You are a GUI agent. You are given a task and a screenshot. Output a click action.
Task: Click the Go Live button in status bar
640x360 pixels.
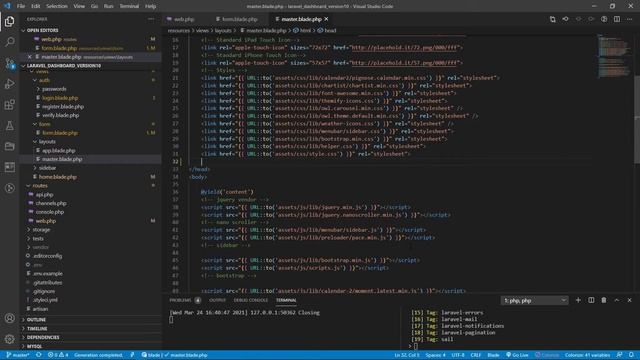click(517, 355)
